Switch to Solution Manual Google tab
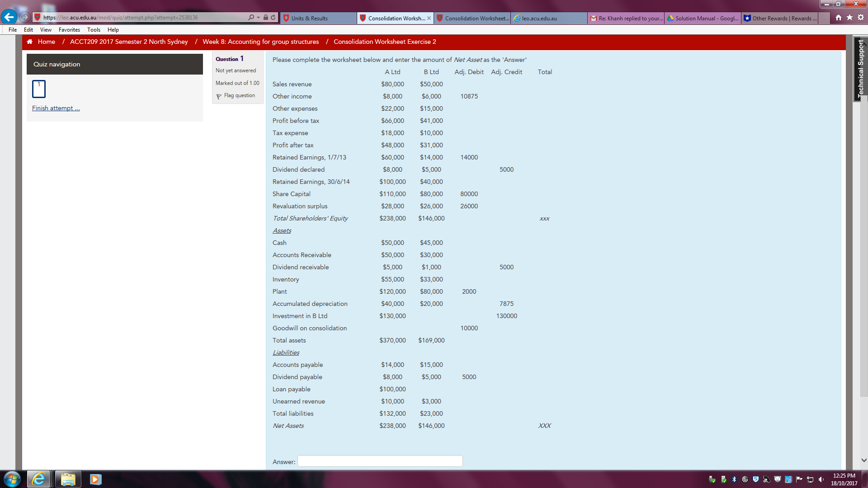 pyautogui.click(x=702, y=18)
